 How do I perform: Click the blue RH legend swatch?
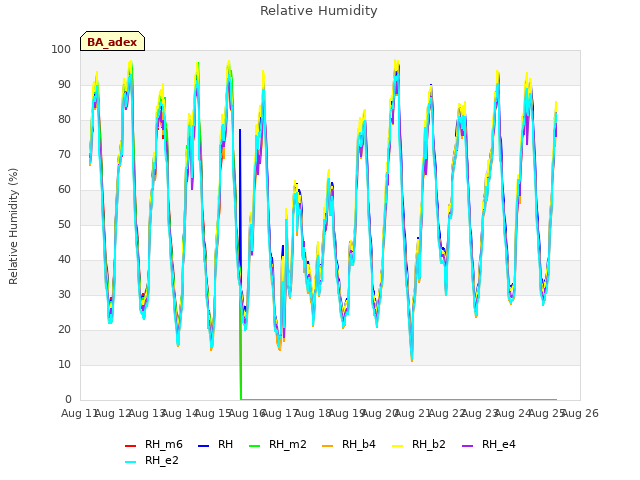point(203,446)
